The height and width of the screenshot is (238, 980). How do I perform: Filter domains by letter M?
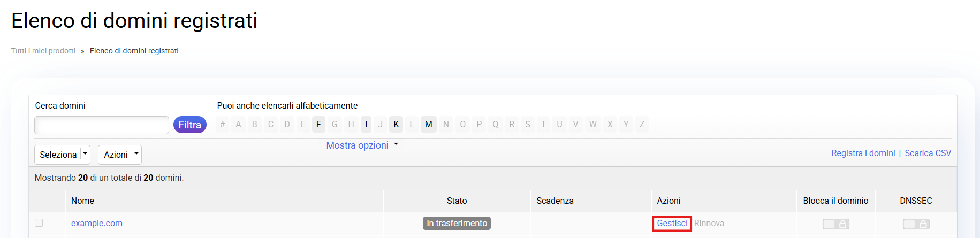tap(428, 125)
